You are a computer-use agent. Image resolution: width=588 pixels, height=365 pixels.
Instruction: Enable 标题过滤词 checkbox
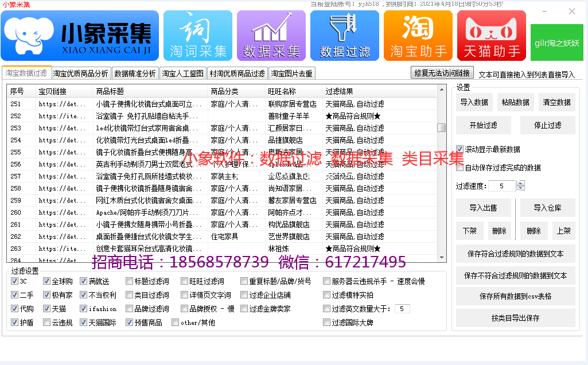[x=130, y=281]
